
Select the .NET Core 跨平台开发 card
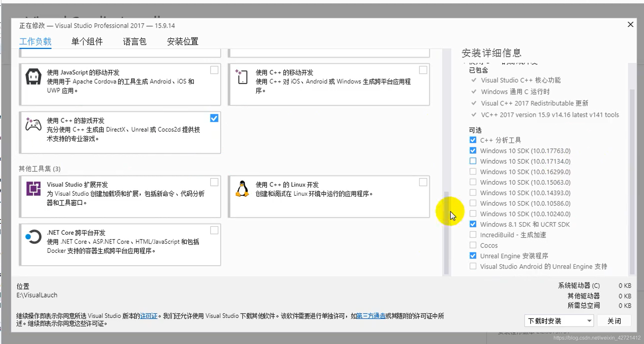(120, 244)
